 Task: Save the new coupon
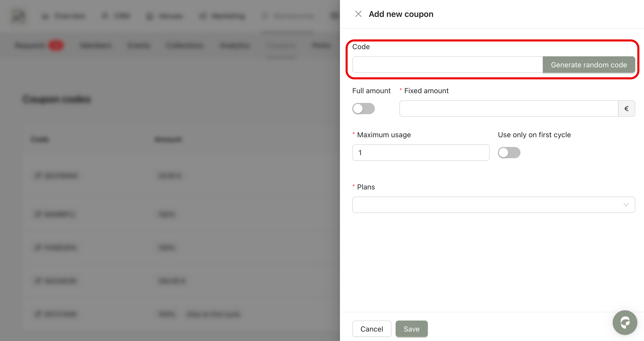pos(411,329)
